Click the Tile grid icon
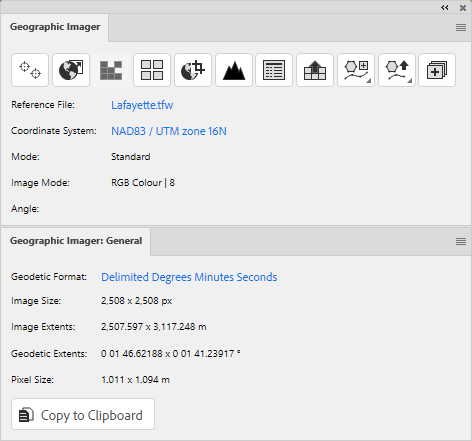This screenshot has width=472, height=441. click(x=152, y=70)
